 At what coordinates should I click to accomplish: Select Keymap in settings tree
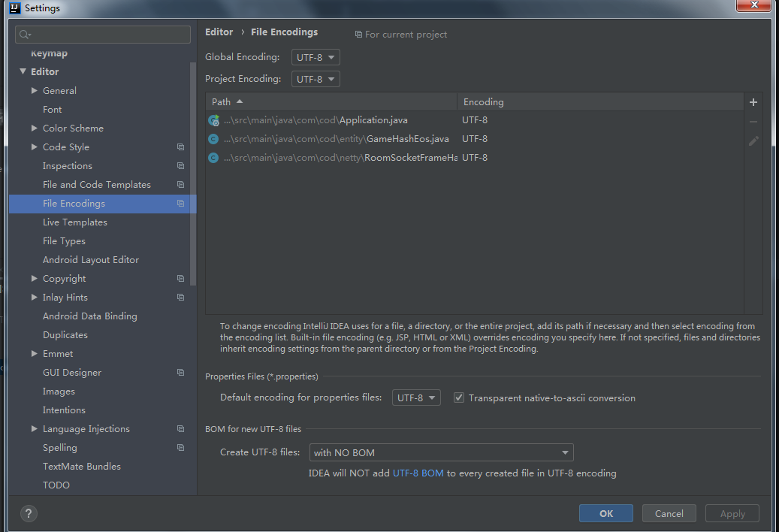tap(49, 53)
